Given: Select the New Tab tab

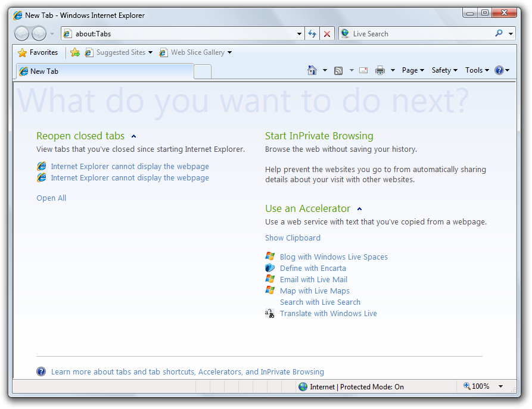Looking at the screenshot, I should [x=105, y=71].
